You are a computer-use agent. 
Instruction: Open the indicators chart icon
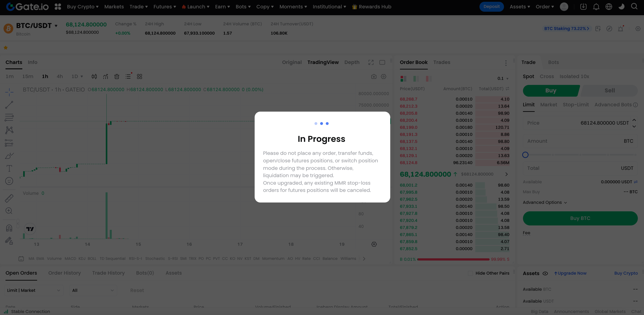pyautogui.click(x=105, y=76)
